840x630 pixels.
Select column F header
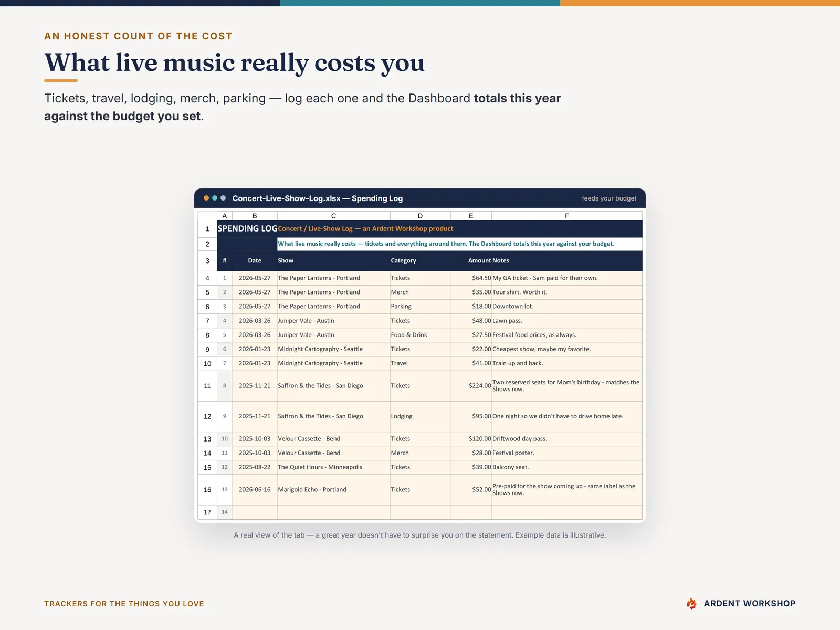tap(567, 216)
